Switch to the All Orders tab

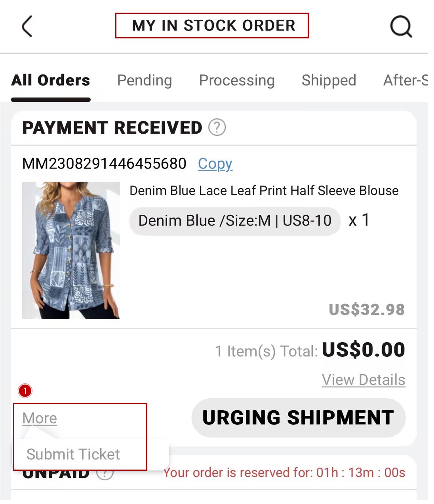[51, 80]
